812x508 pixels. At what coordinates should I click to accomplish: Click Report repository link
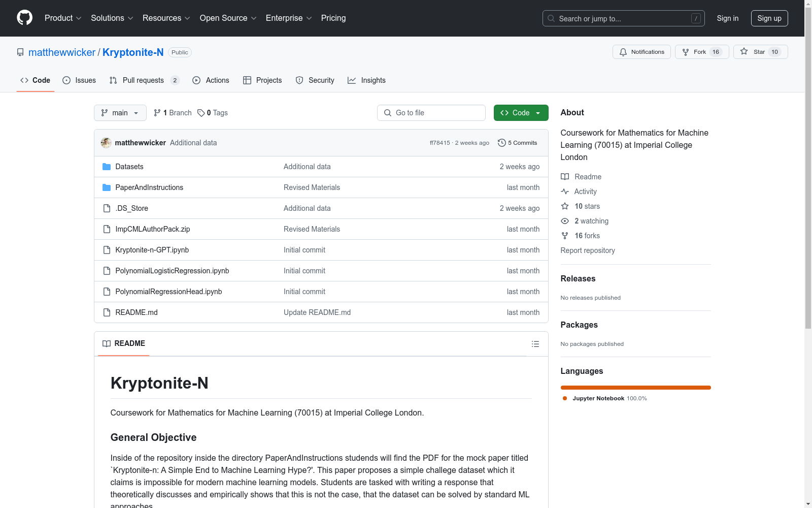point(588,250)
